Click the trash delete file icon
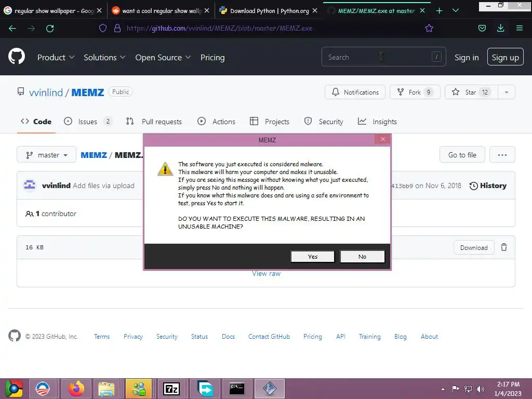Viewport: 532px width, 399px height. click(x=504, y=247)
